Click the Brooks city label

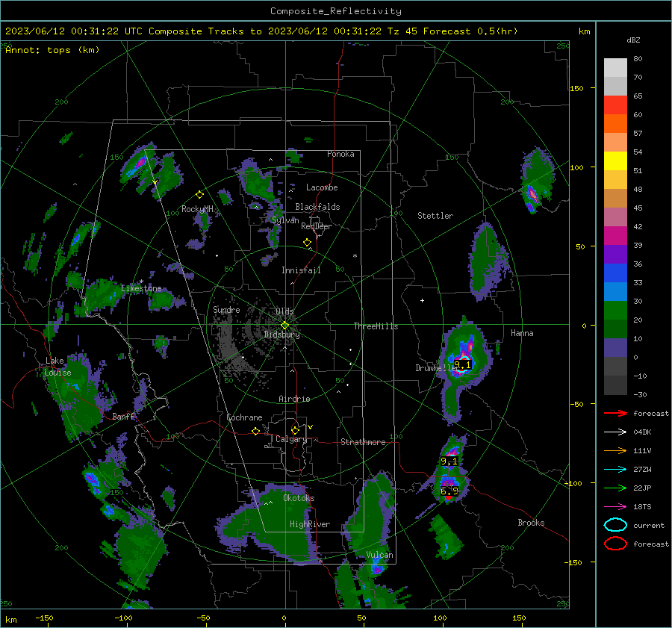tap(531, 523)
